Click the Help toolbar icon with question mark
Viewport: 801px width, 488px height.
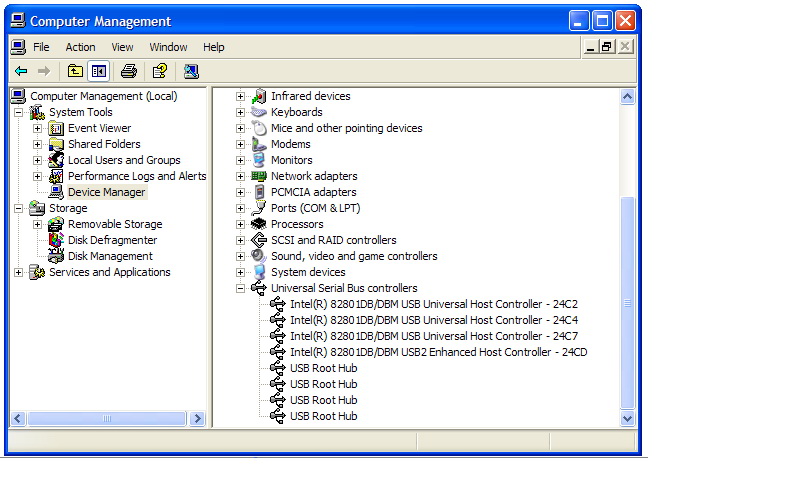click(x=159, y=71)
